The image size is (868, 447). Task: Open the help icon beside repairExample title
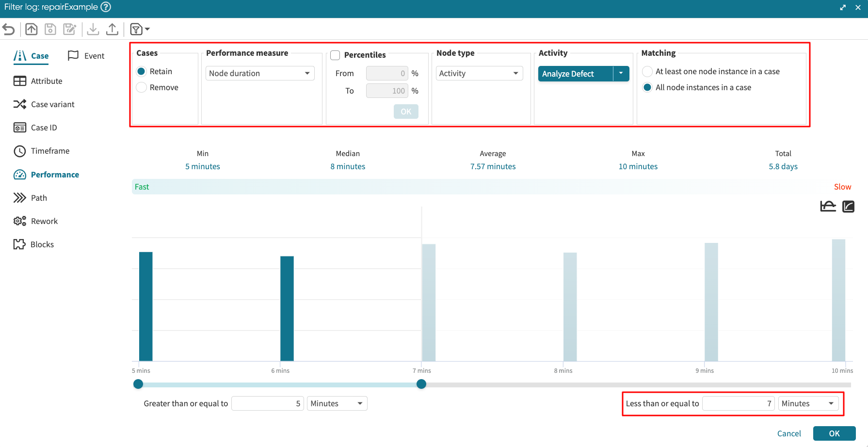[x=106, y=7]
